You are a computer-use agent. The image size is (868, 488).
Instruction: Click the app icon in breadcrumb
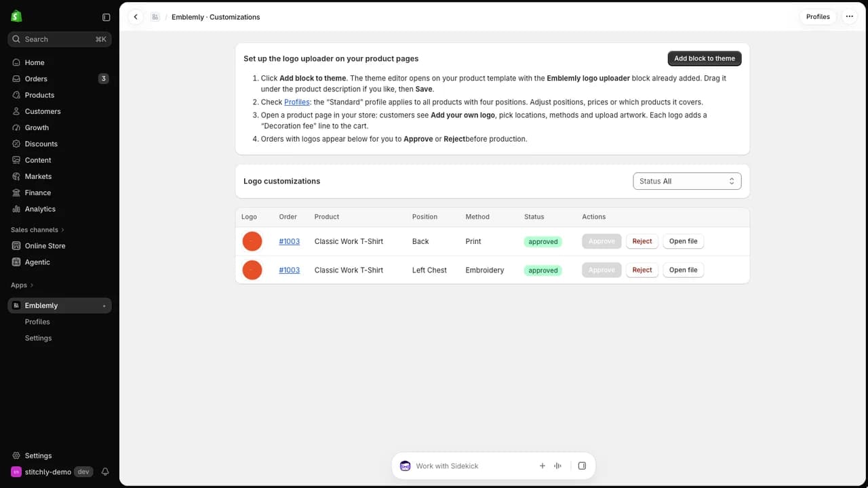point(155,17)
